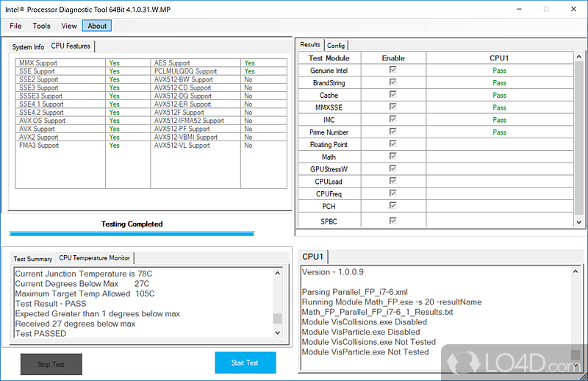Switch to the Config tab
Viewport: 588px width, 381px height.
336,46
